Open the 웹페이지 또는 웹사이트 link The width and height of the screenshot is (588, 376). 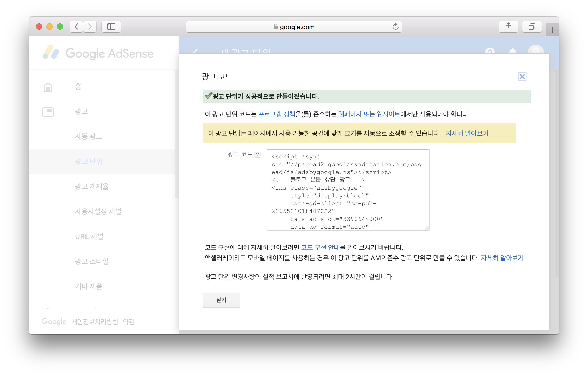(369, 114)
